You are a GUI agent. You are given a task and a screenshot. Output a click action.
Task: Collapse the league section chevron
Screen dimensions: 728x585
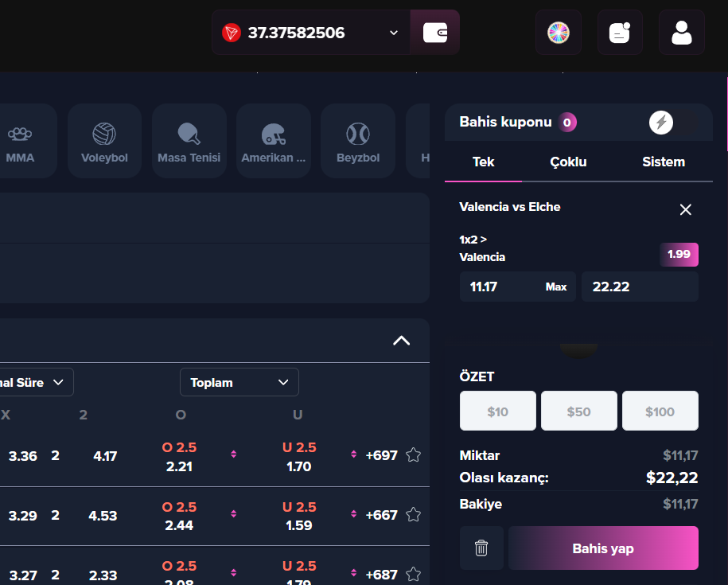click(x=402, y=341)
